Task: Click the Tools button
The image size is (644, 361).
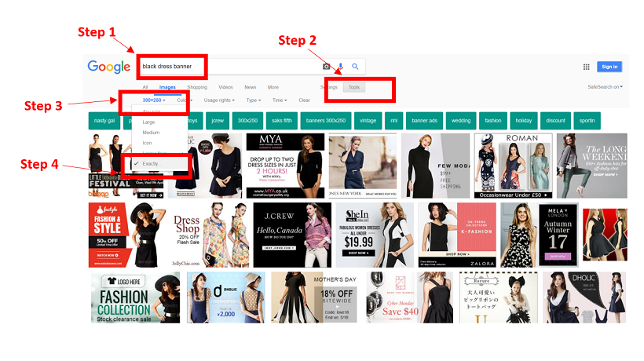Action: pos(354,87)
